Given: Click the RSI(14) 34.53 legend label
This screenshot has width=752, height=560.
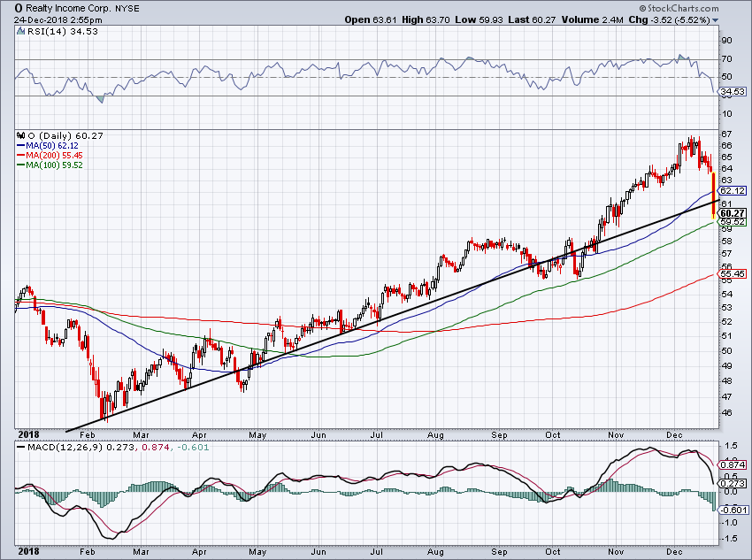Looking at the screenshot, I should coord(63,31).
